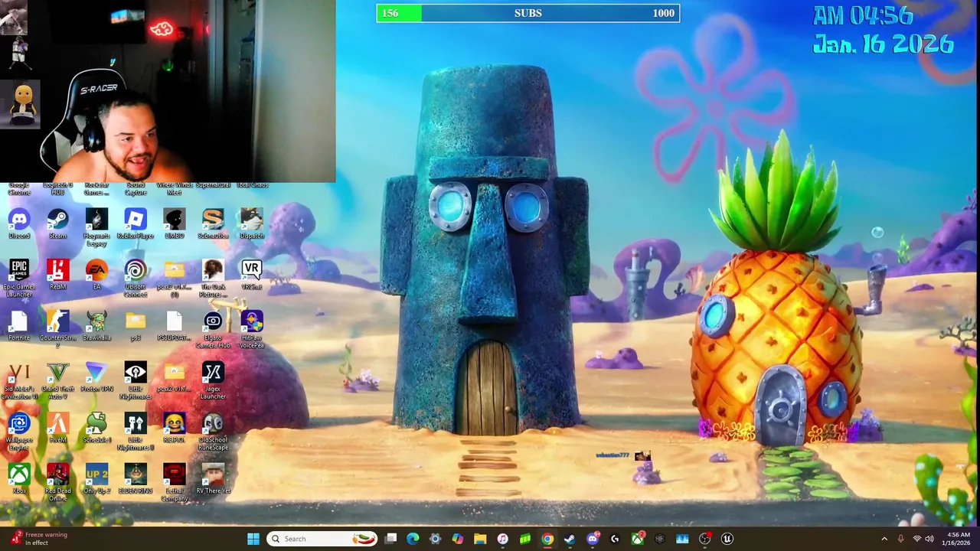Select the pcsx2 folder labeled (1)

[174, 279]
